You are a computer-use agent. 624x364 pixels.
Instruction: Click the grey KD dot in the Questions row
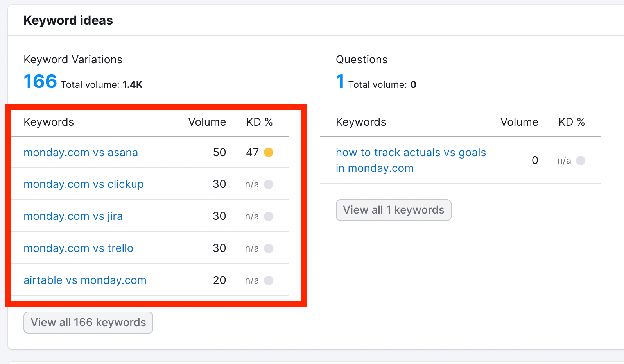581,161
